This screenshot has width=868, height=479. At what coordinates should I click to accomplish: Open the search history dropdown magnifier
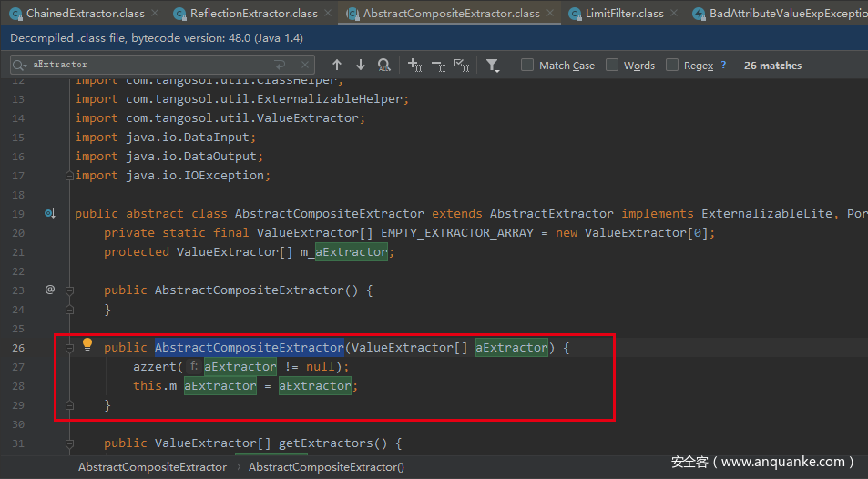[21, 65]
